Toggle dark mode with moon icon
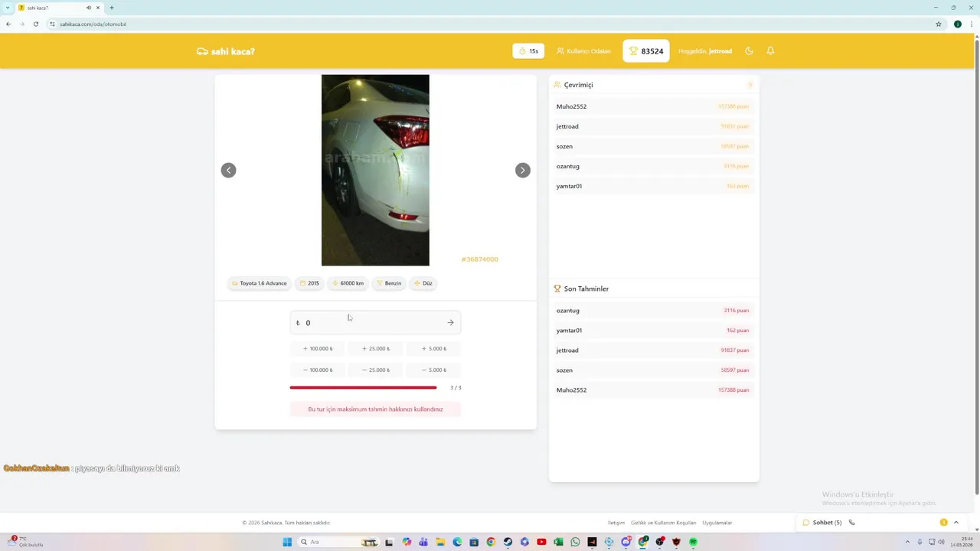The height and width of the screenshot is (551, 980). click(749, 51)
